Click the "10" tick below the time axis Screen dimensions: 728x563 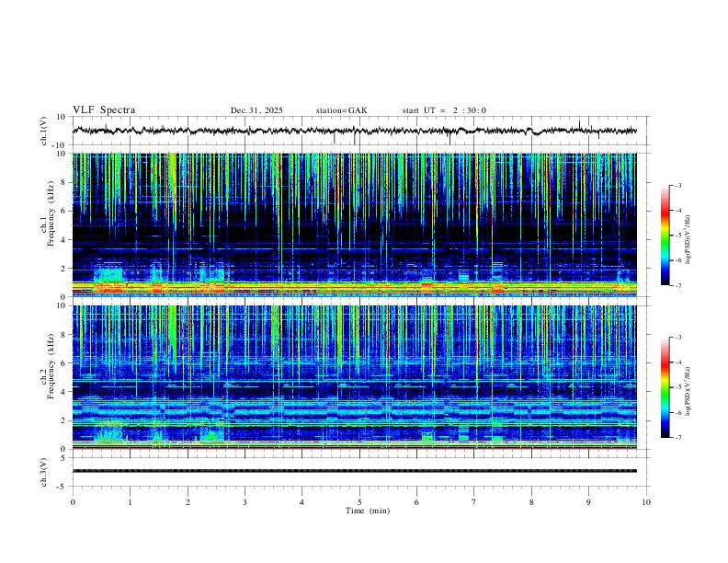tap(646, 502)
